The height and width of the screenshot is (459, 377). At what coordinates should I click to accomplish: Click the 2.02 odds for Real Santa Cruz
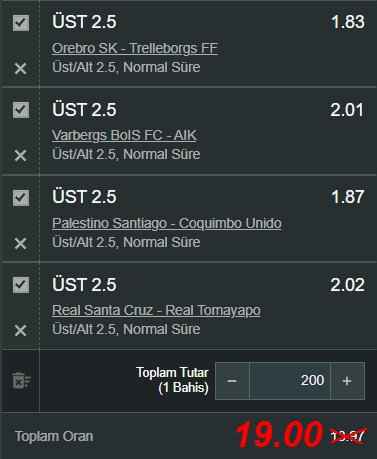click(347, 285)
